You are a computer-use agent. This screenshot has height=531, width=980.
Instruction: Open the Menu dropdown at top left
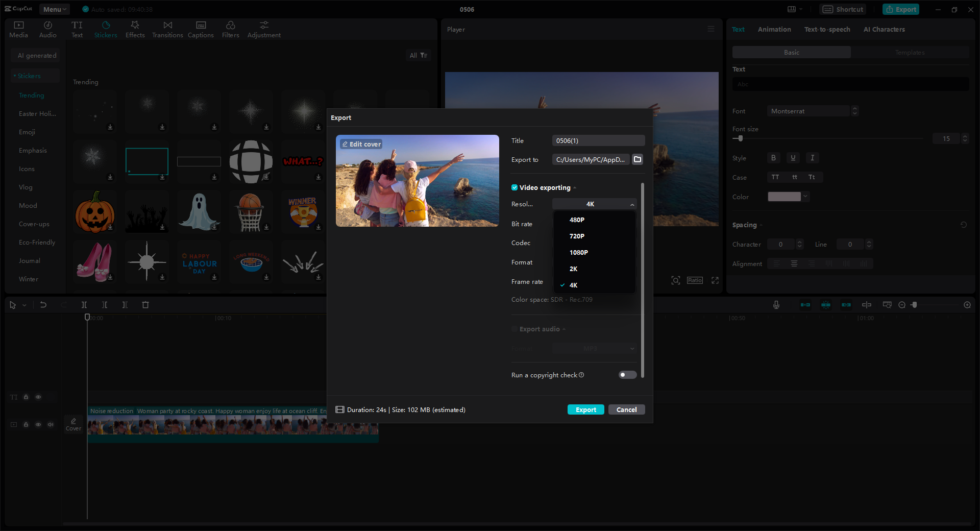click(x=54, y=9)
